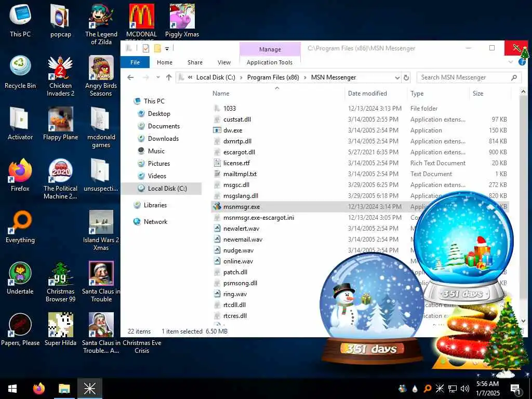Select Desktop in the navigation pane
Screen dimensions: 532x399
click(159, 114)
